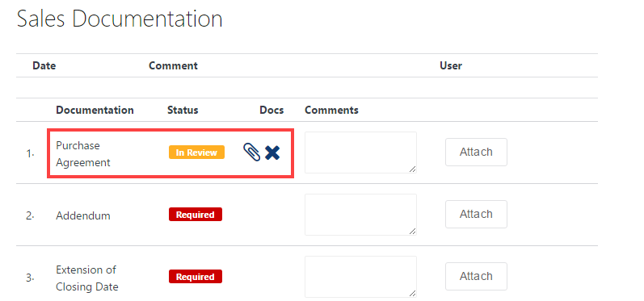The width and height of the screenshot is (644, 301).
Task: Click the User column header
Action: pos(451,65)
